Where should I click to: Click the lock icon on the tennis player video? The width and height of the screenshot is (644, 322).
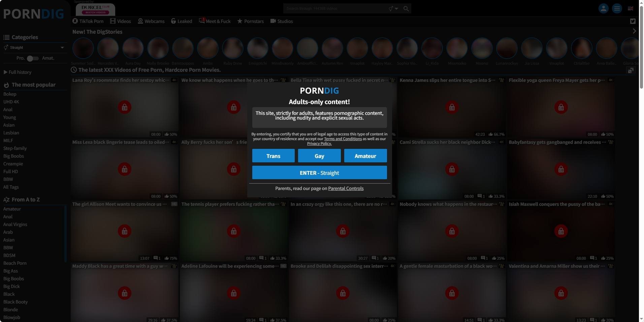coord(234,231)
